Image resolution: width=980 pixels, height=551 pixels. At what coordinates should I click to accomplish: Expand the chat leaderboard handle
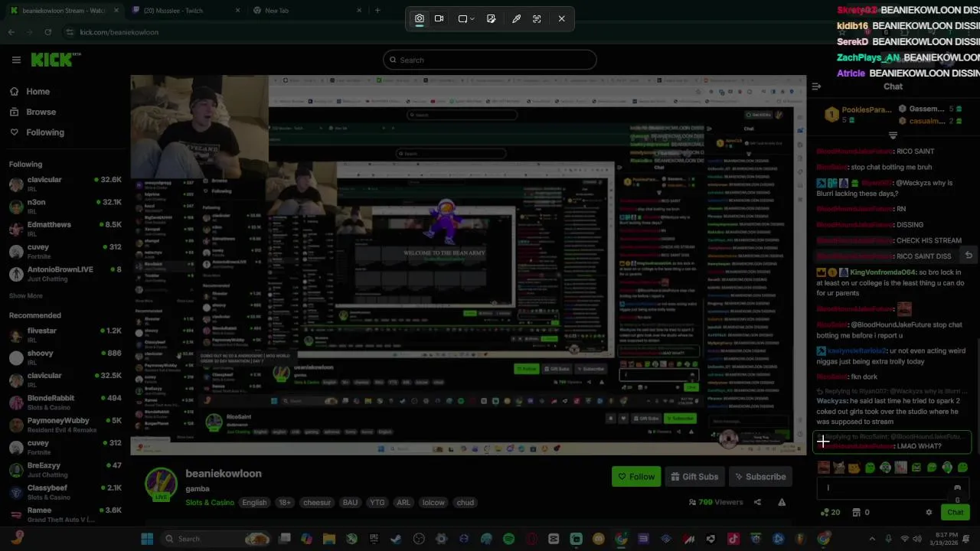click(x=893, y=135)
